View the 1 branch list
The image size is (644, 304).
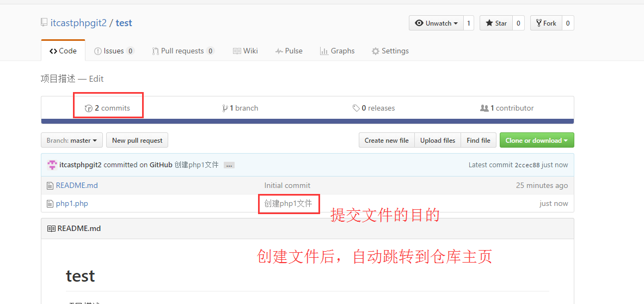pyautogui.click(x=240, y=108)
